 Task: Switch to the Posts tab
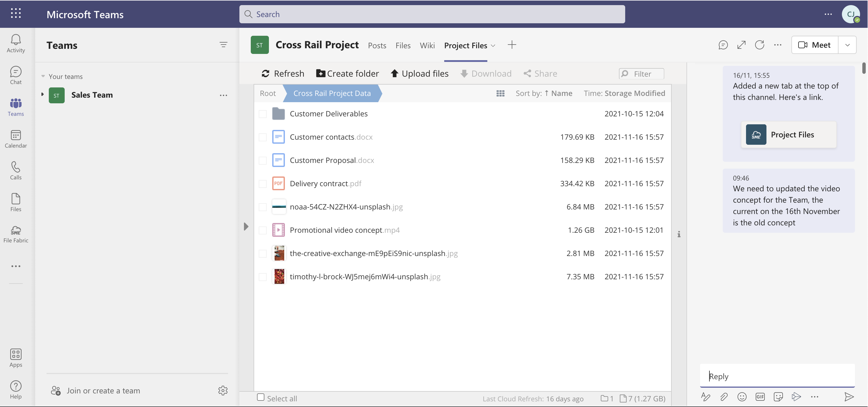377,45
